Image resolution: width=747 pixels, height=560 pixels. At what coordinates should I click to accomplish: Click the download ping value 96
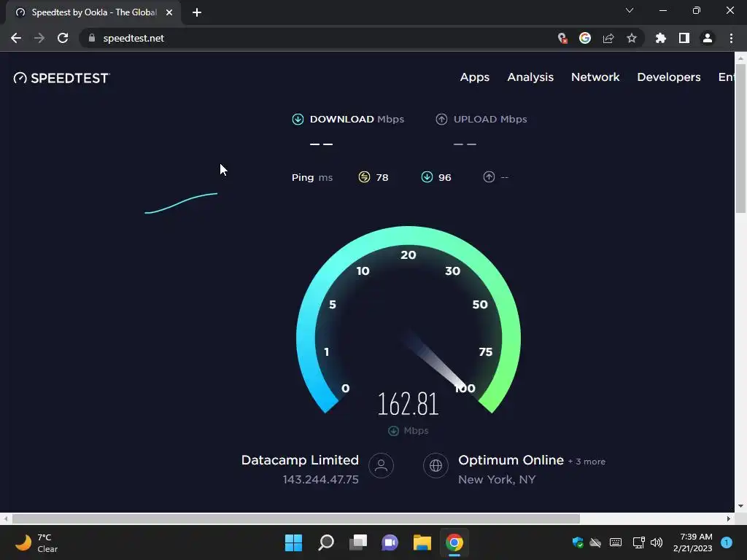coord(444,178)
